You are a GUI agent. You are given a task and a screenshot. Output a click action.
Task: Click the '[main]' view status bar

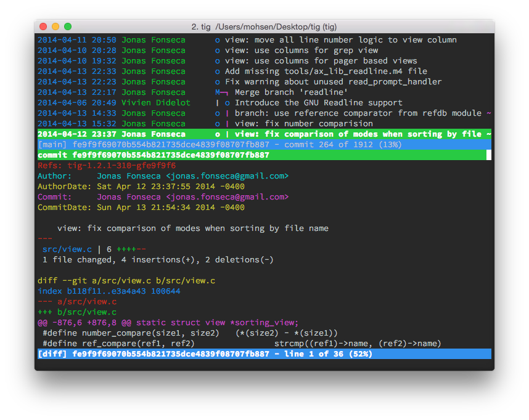(x=264, y=144)
